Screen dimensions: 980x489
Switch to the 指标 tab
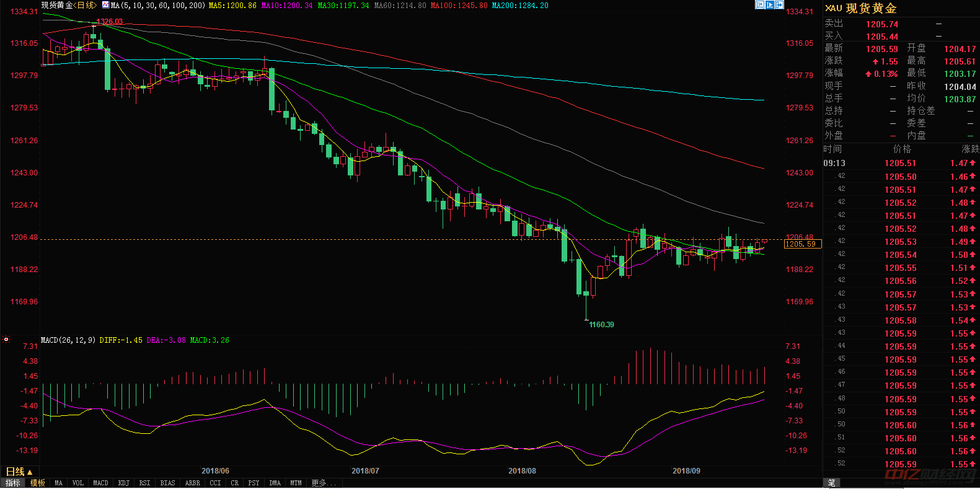pyautogui.click(x=12, y=483)
